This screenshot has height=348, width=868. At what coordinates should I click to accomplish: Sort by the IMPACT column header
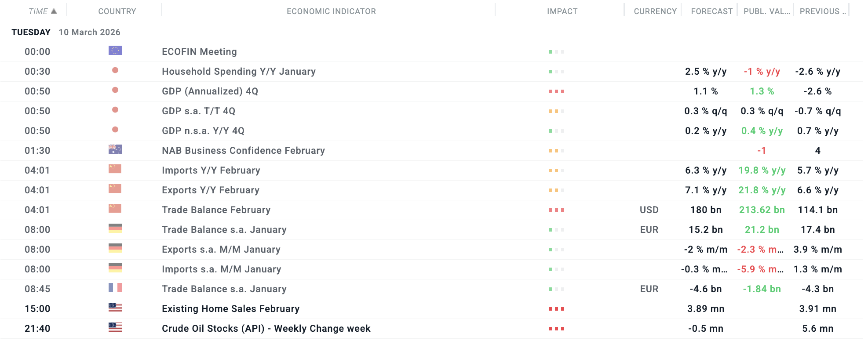pos(562,11)
